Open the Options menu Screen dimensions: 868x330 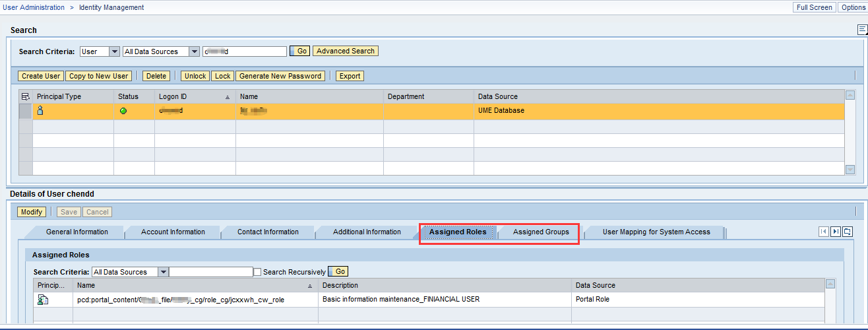point(853,7)
